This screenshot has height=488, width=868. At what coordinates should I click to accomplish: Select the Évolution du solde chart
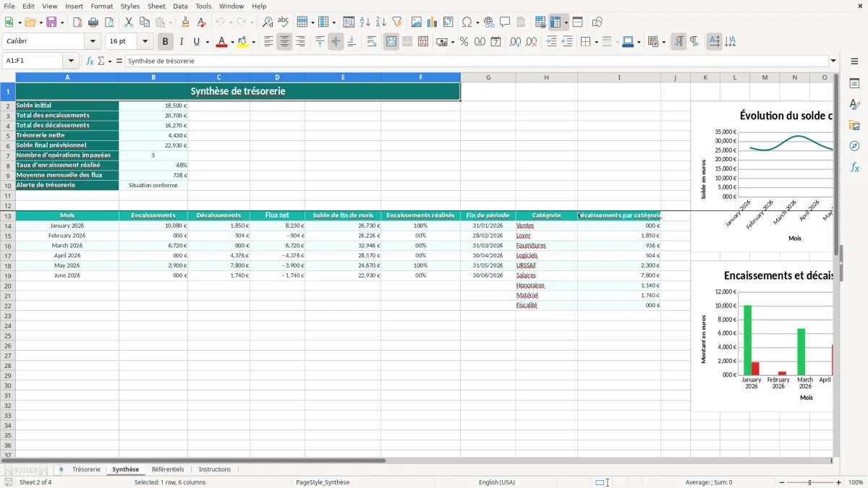[763, 176]
